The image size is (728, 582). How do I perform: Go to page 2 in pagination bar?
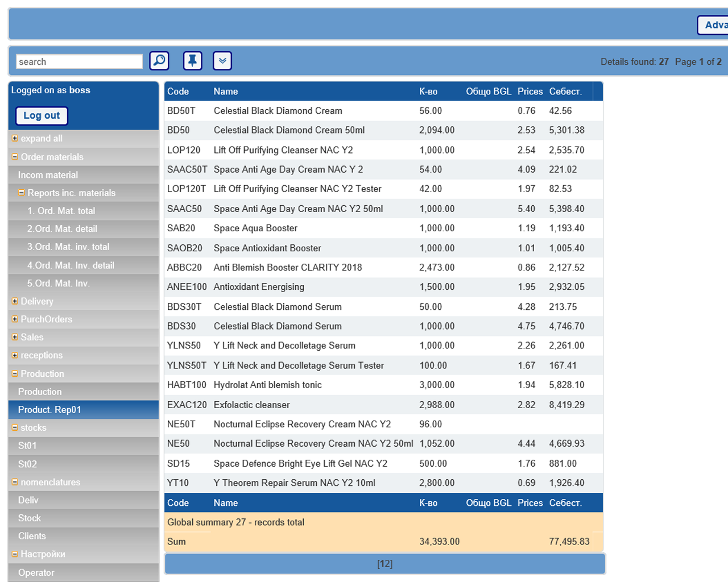[388, 564]
